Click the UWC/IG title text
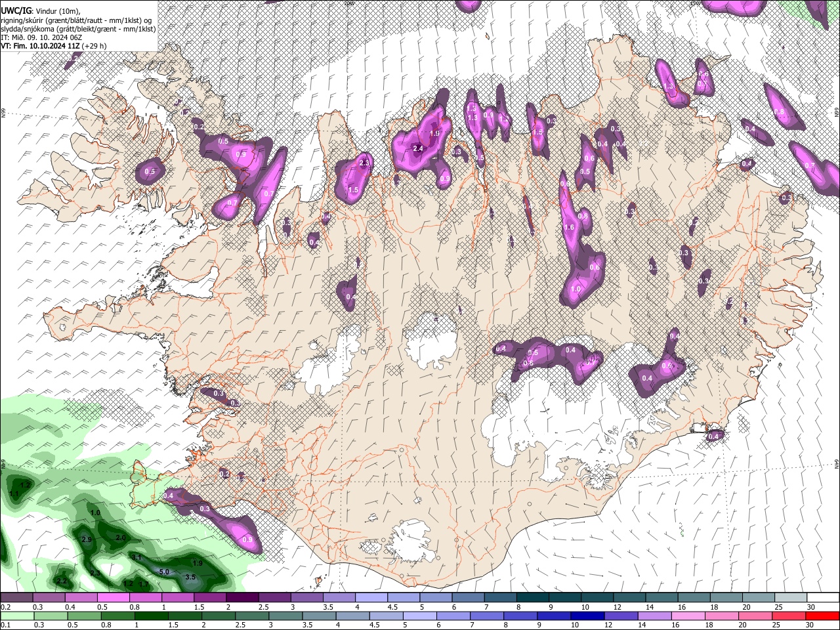Screen dimensions: 840x630 point(15,10)
